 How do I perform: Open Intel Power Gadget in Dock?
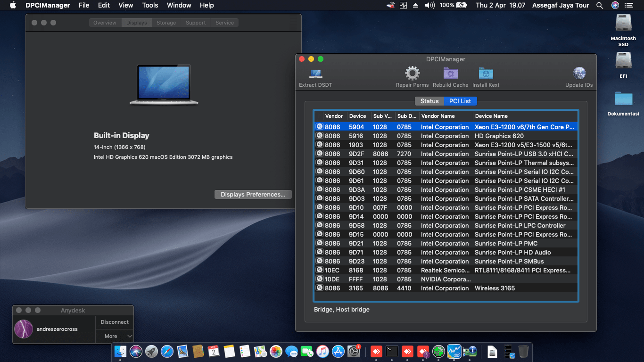(x=454, y=351)
